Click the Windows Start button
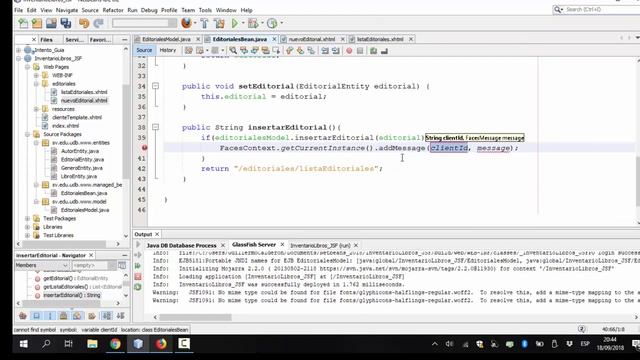 point(24,344)
